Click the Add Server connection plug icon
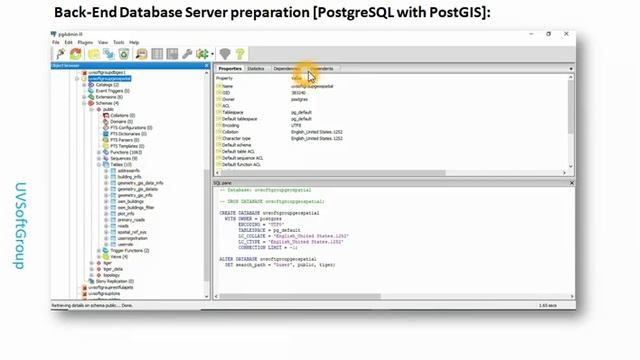The height and width of the screenshot is (360, 640). coord(60,54)
